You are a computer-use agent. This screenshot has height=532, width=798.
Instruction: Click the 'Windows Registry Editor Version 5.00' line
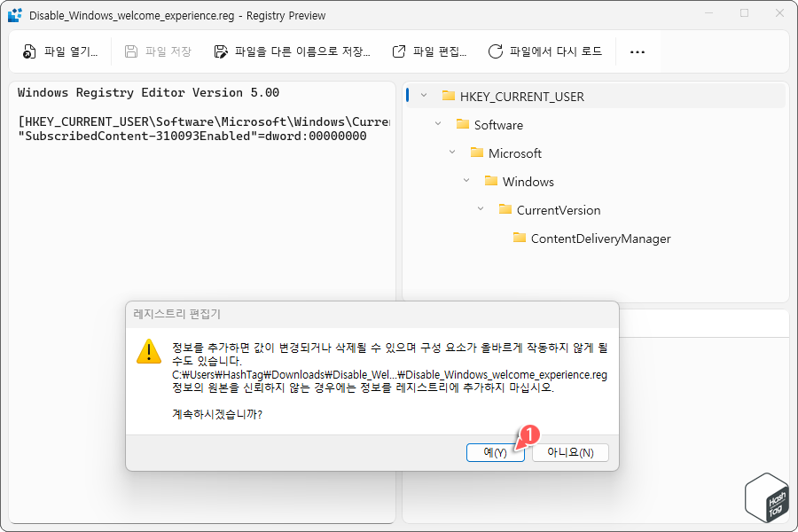pos(149,92)
